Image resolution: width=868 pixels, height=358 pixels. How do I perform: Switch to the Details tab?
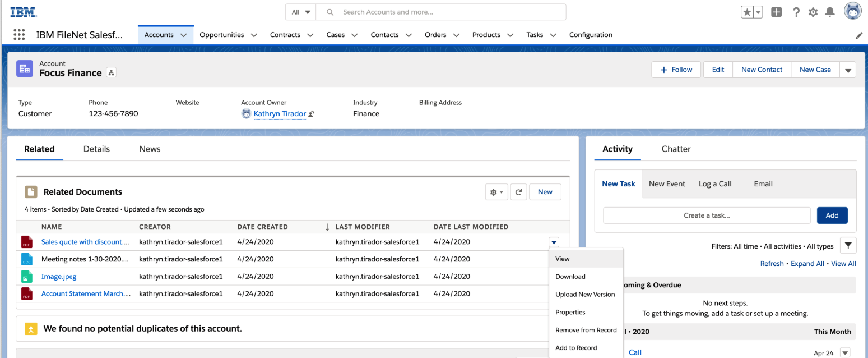point(96,149)
